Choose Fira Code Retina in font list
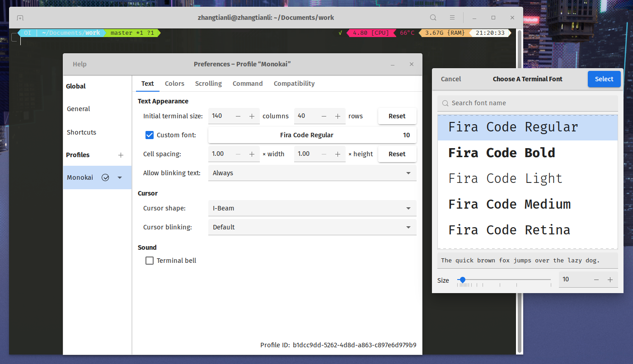Image resolution: width=633 pixels, height=364 pixels. pyautogui.click(x=527, y=230)
